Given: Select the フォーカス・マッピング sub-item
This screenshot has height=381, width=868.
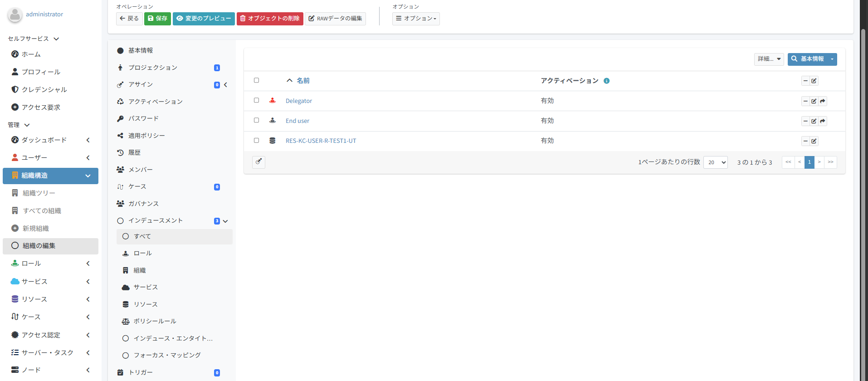Looking at the screenshot, I should (x=175, y=355).
